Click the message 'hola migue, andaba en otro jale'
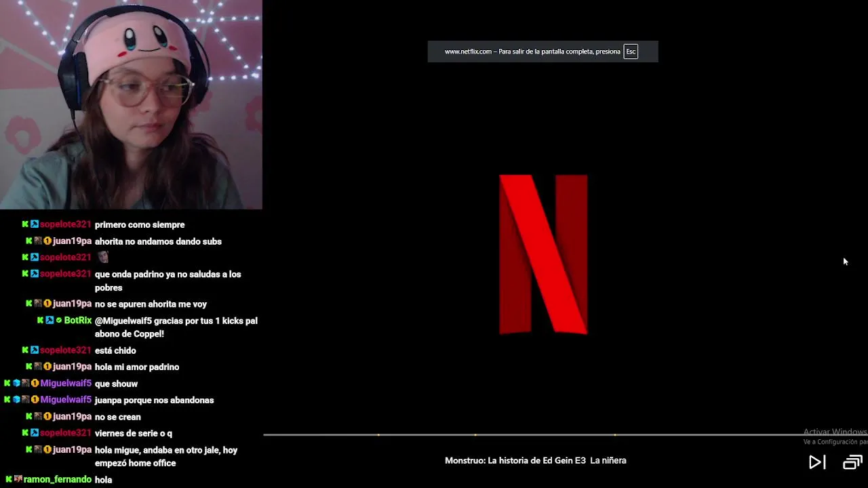 point(166,457)
